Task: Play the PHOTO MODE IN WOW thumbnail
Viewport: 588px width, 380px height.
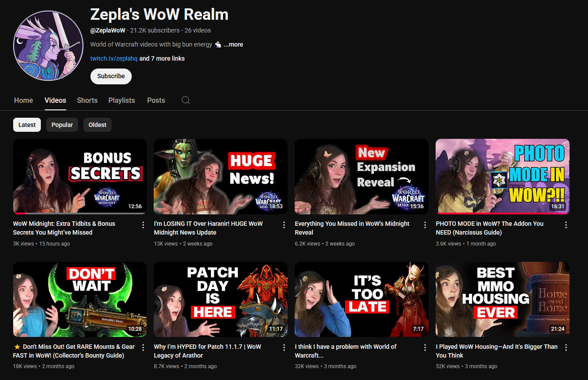Action: coord(502,177)
